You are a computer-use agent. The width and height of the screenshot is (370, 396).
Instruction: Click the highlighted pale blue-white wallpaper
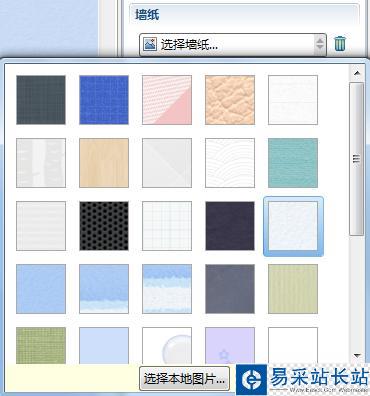point(293,226)
